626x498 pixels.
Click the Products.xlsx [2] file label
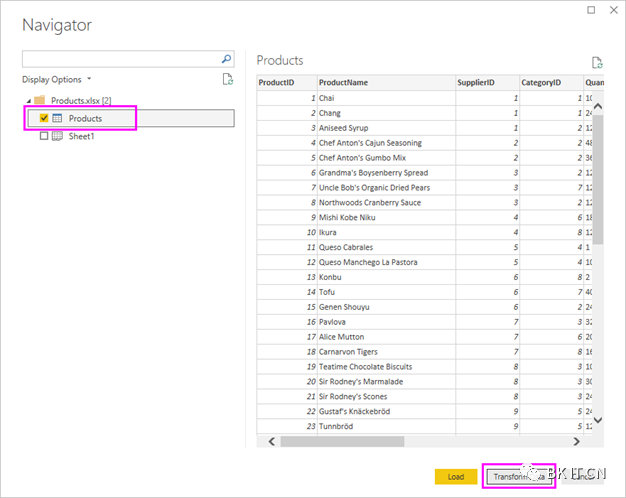click(x=81, y=101)
